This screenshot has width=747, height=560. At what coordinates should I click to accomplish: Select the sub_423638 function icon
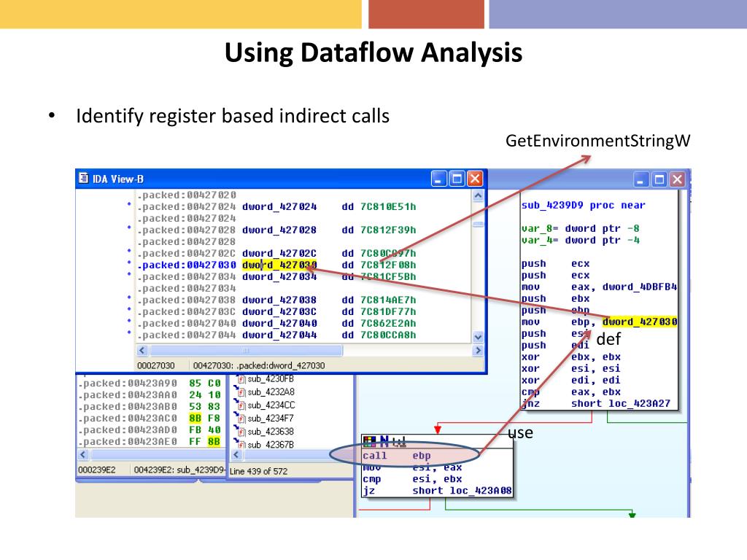(241, 432)
